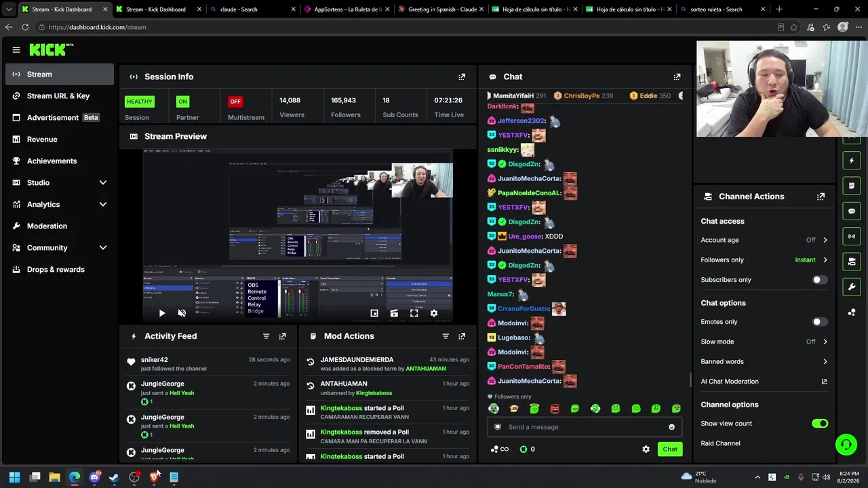The width and height of the screenshot is (868, 488).
Task: Switch to the claude - Search browser tab
Action: pos(252,9)
